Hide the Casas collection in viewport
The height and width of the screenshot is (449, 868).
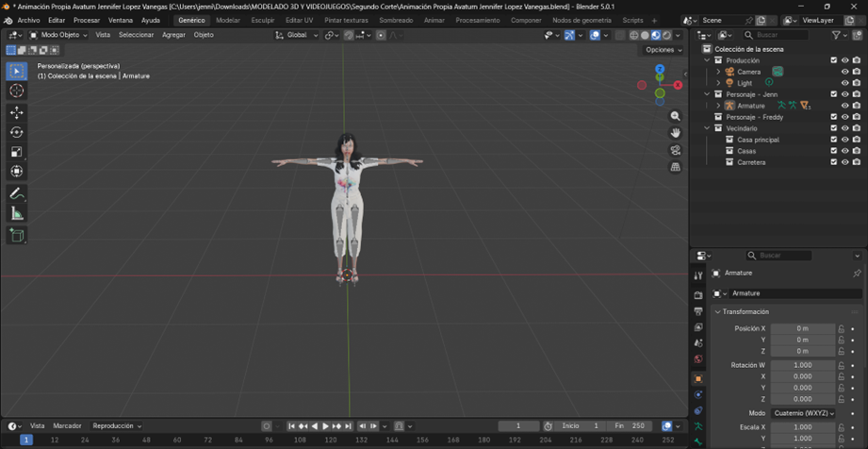click(x=845, y=151)
